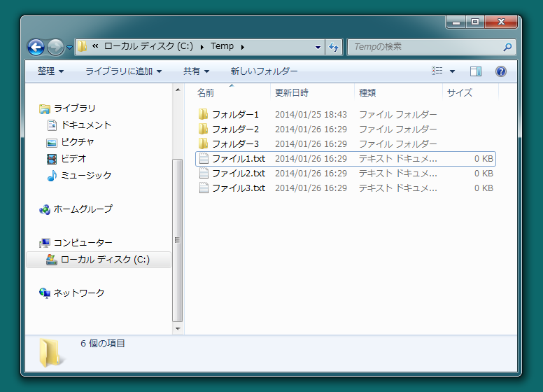
Task: Click the change view icon
Action: (437, 71)
